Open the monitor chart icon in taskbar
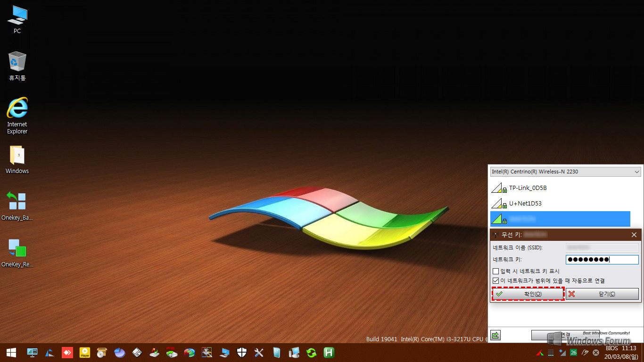The width and height of the screenshot is (644, 362). pos(33,352)
